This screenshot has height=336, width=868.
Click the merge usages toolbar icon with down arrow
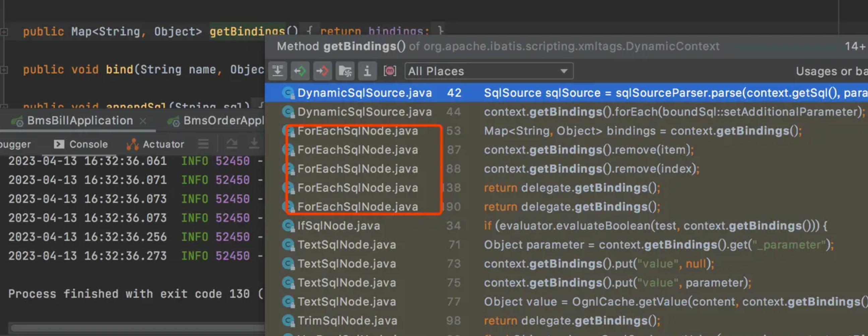point(277,71)
